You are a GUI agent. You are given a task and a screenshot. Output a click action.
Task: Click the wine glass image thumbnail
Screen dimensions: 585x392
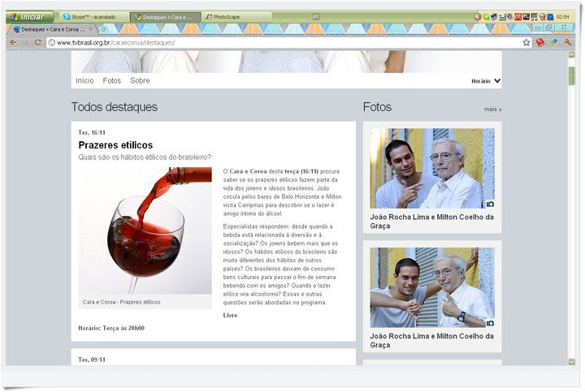pyautogui.click(x=145, y=230)
